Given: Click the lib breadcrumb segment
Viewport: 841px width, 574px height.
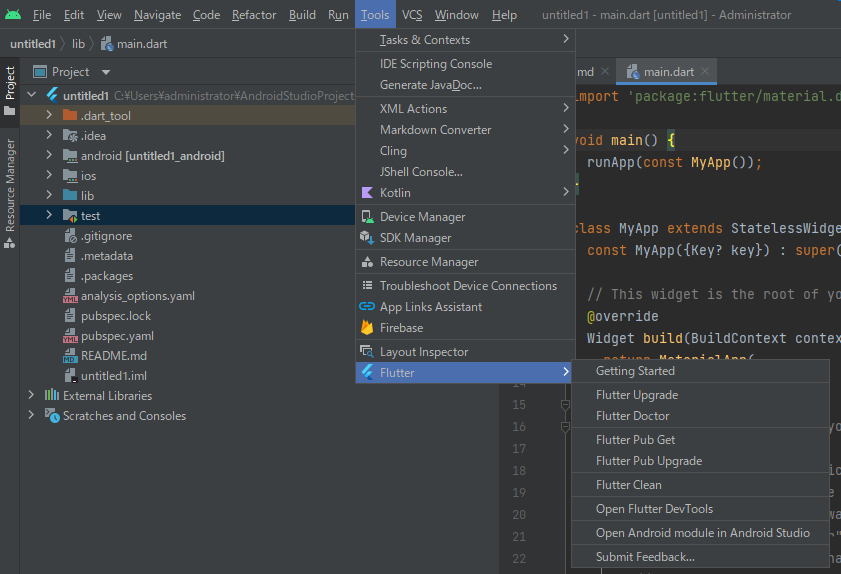Looking at the screenshot, I should (x=78, y=44).
